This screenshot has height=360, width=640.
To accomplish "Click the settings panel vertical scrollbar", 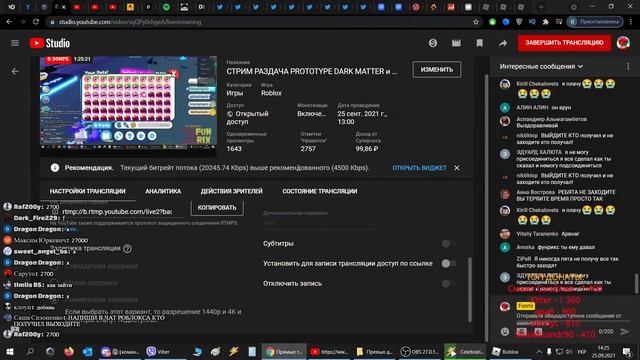I will [470, 289].
